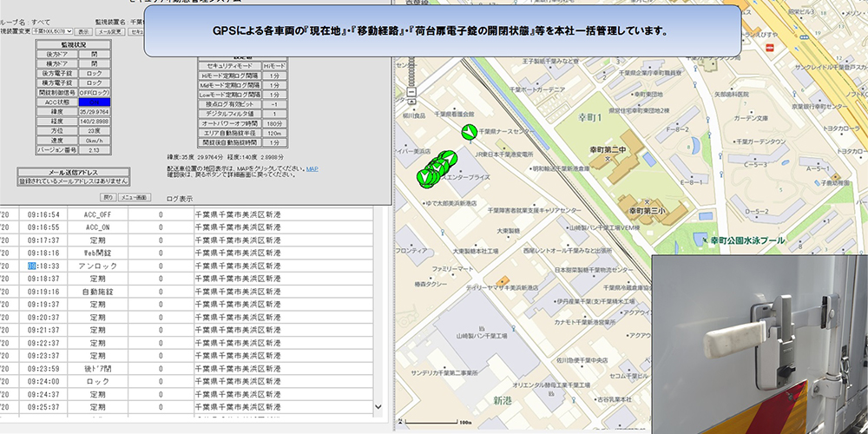Image resolution: width=868 pixels, height=434 pixels.
Task: Click the 09:25:37 time cell
Action: tap(43, 407)
